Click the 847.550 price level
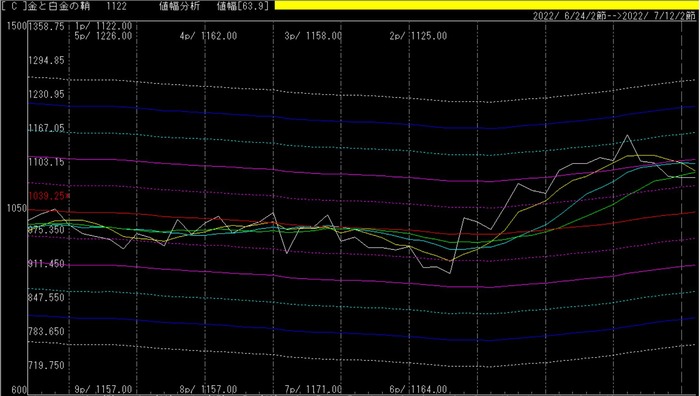700x396 pixels. (46, 297)
